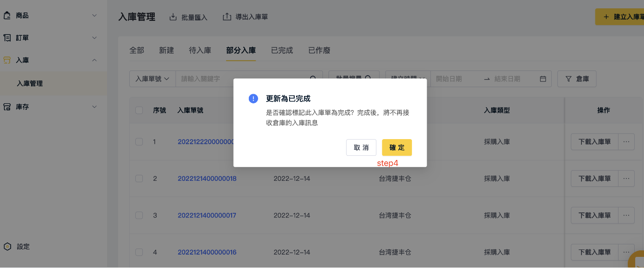The height and width of the screenshot is (268, 644).
Task: Click 下載入庫單 in row 2
Action: pos(594,179)
